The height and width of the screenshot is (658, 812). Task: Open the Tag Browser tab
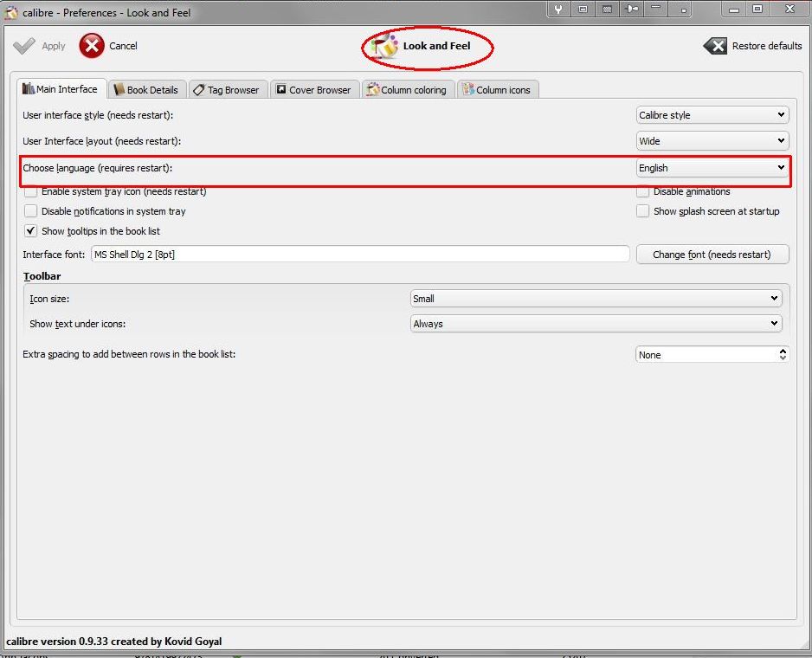(x=226, y=90)
